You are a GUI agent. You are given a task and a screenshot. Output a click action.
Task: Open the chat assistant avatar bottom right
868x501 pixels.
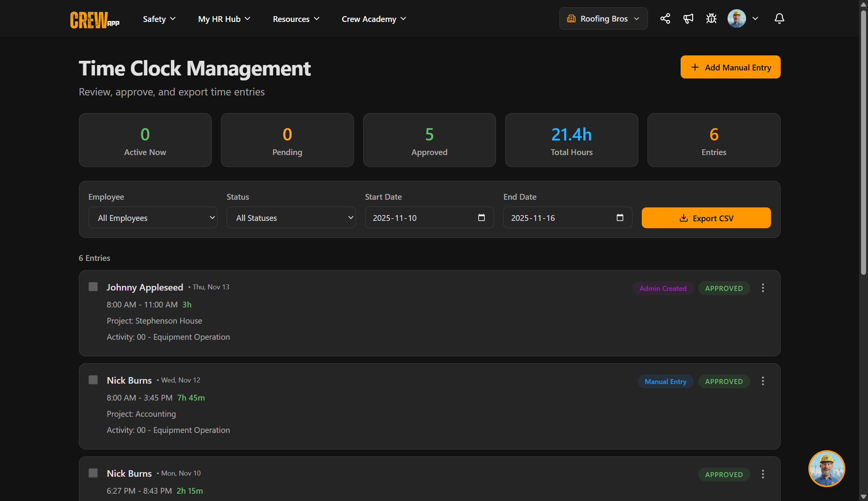pos(826,468)
